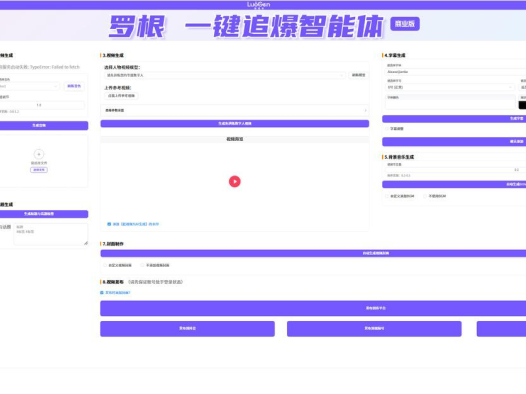Click the purple auto-generate BGM button
The image size is (526, 394).
coord(454,184)
